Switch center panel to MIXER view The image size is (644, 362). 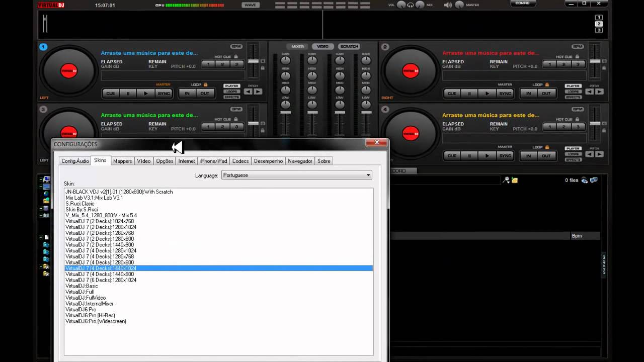[298, 47]
